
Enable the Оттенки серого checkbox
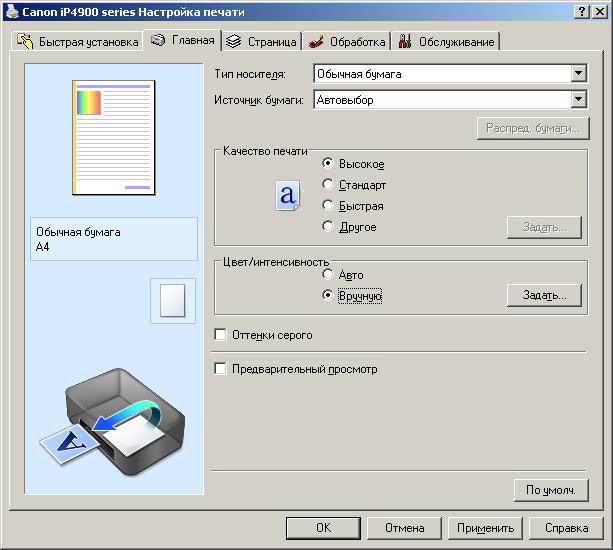(221, 335)
